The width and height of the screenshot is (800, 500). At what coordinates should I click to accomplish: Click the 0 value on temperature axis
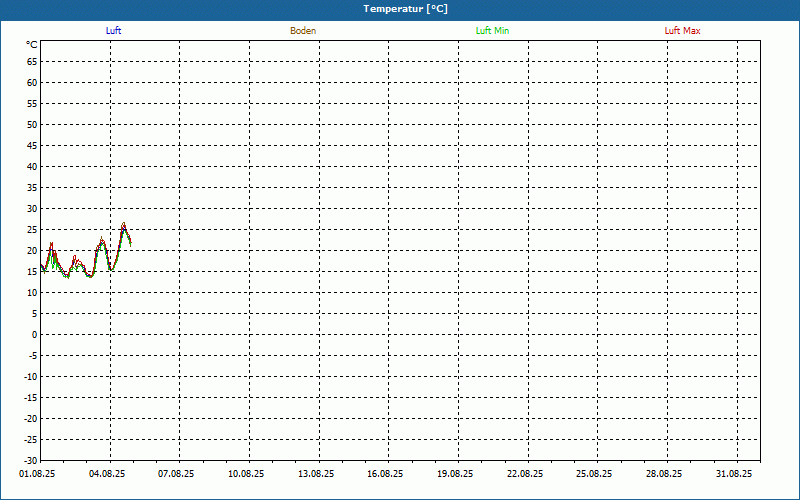click(x=35, y=335)
